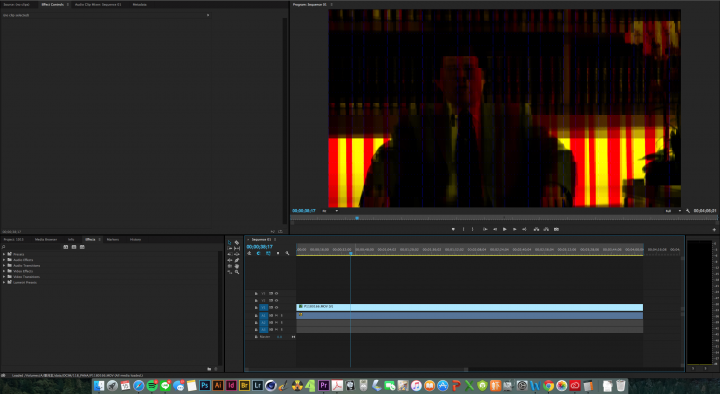Image resolution: width=720 pixels, height=394 pixels.
Task: Select the Pen tool
Action: pos(237,260)
